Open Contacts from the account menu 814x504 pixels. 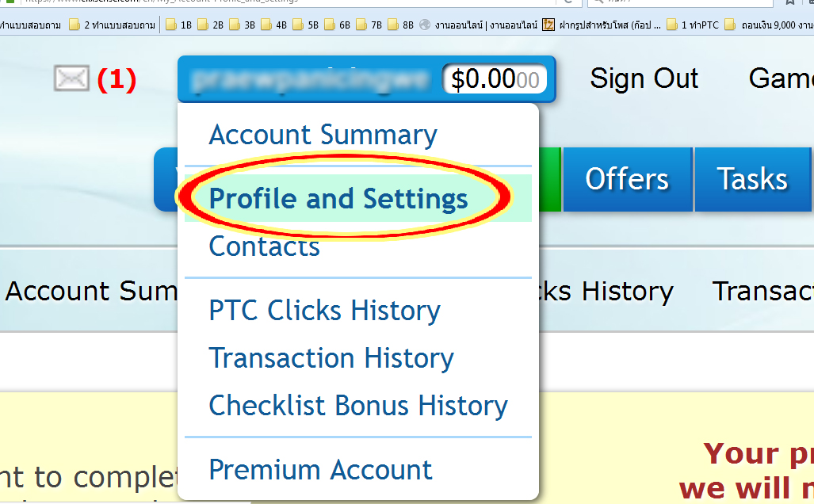[264, 247]
